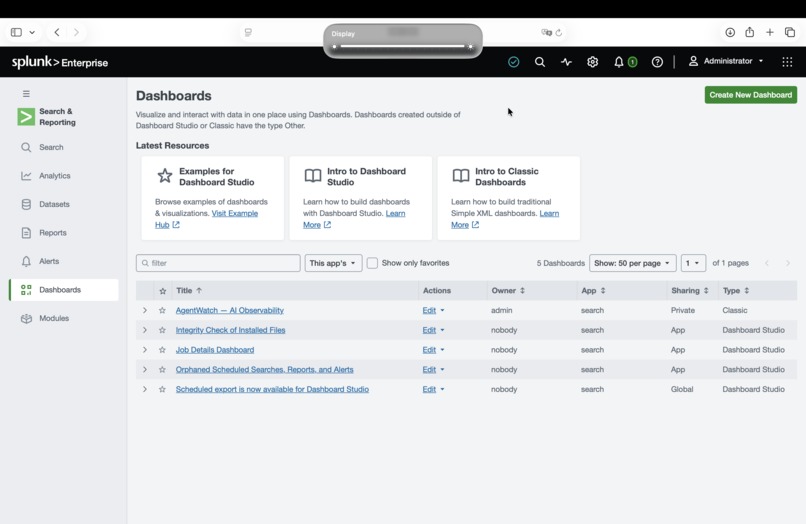Open a new browser tab plus icon
The width and height of the screenshot is (806, 524).
(770, 32)
